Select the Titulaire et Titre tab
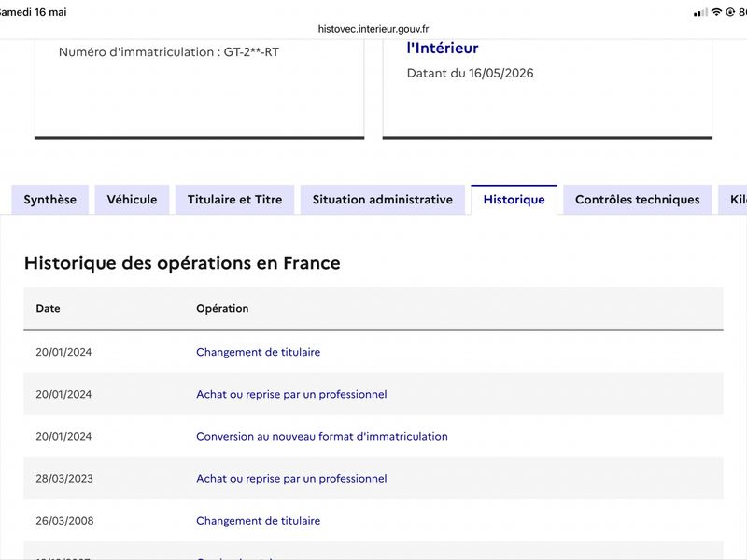The image size is (747, 560). [235, 200]
